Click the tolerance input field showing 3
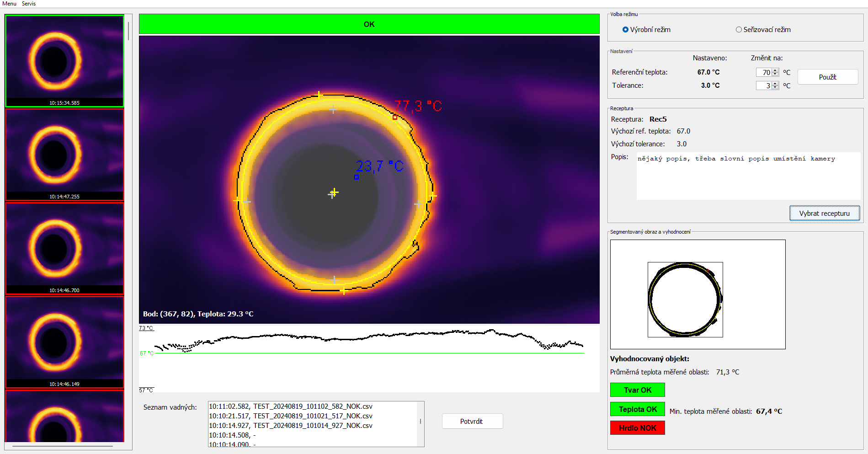The height and width of the screenshot is (454, 868). point(764,85)
